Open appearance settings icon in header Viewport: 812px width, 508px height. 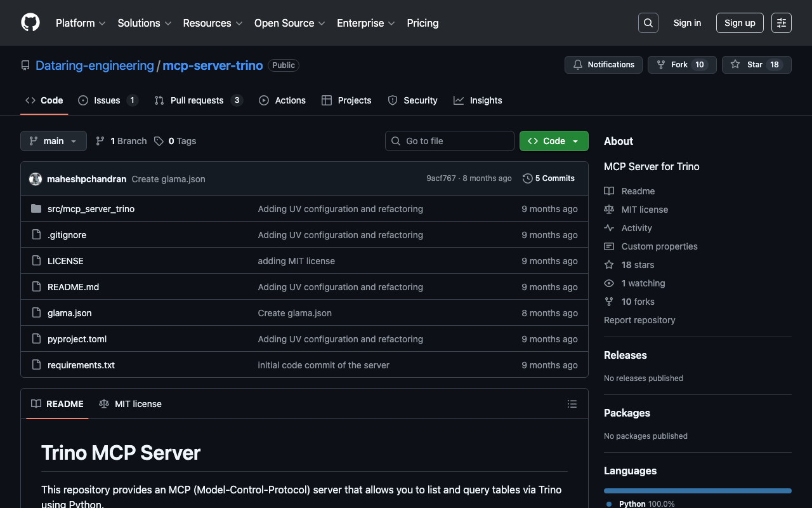781,23
